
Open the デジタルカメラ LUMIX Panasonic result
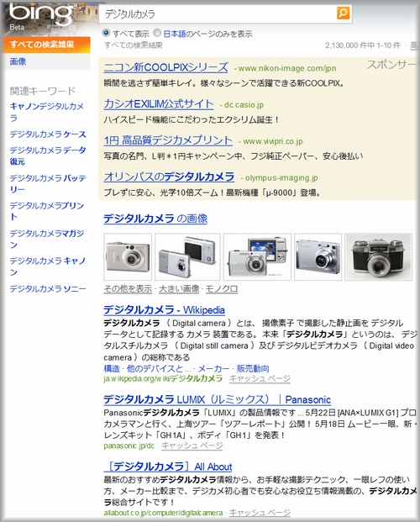(x=217, y=399)
